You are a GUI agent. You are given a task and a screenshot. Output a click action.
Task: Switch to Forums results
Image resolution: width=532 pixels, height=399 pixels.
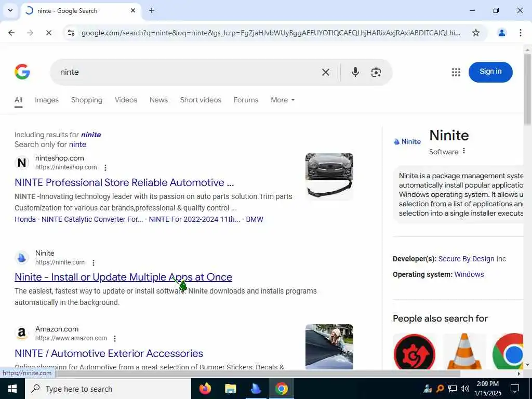(x=246, y=100)
